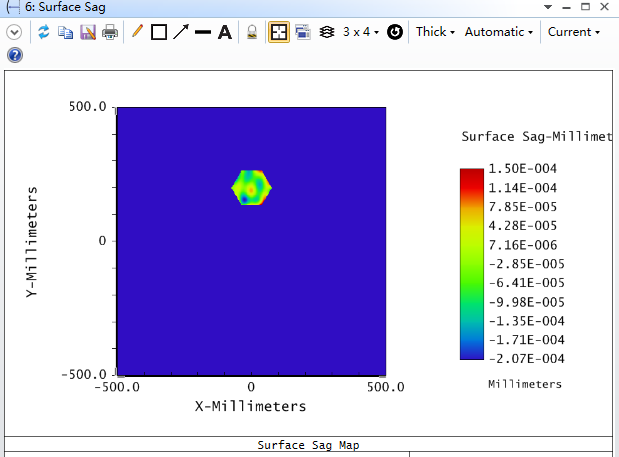Click the refresh/update arrows icon
The width and height of the screenshot is (619, 457).
44,32
